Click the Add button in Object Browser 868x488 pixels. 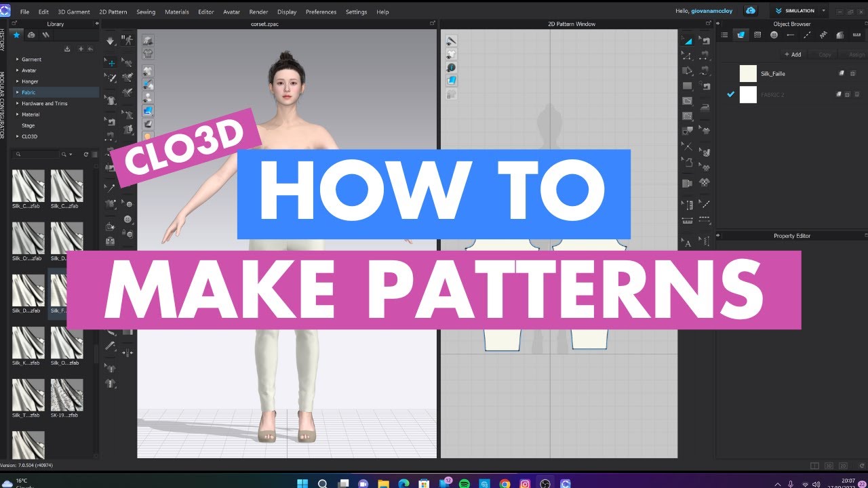point(793,54)
